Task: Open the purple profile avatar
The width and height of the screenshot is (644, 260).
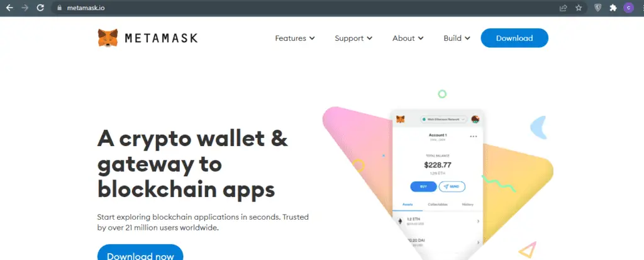Action: [x=628, y=8]
